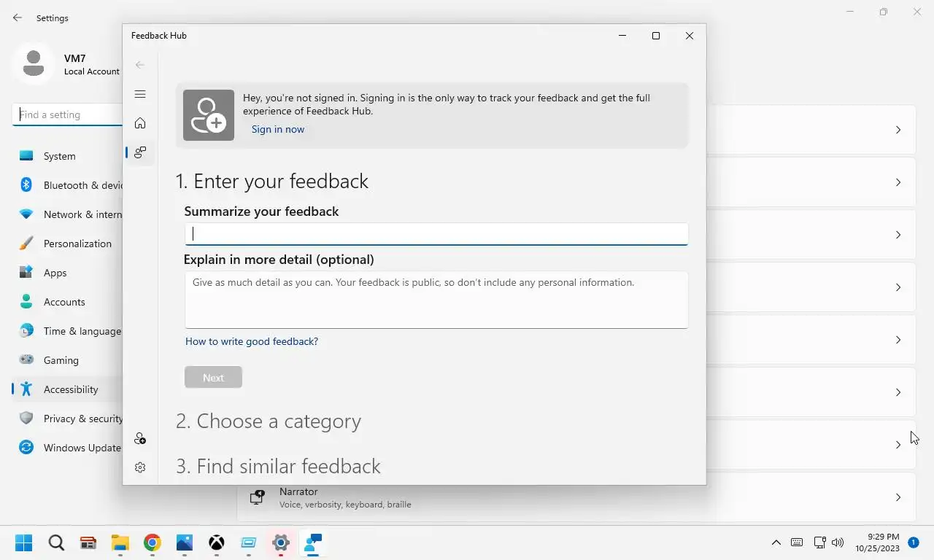Click Find a setting search box
934x560 pixels.
click(68, 114)
